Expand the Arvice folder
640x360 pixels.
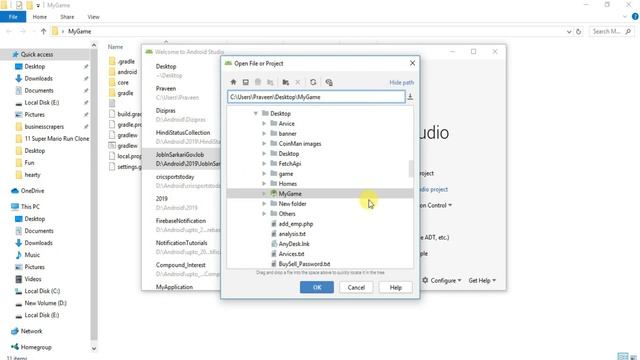264,123
